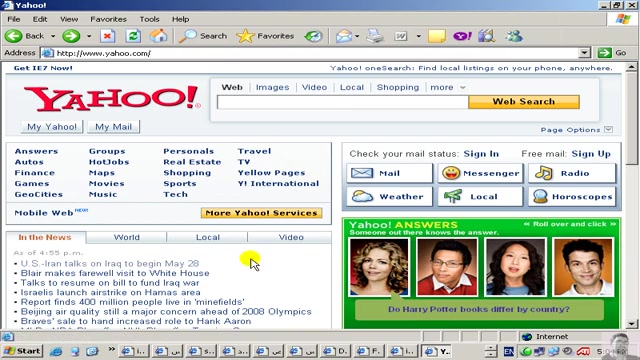Viewport: 640px width, 360px height.
Task: Open the Messenger people toolbar icon
Action: 514,36
